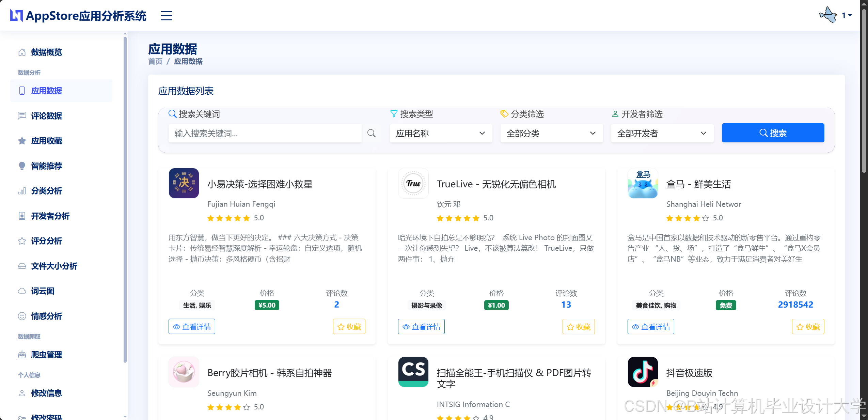Screen dimensions: 868x420
Task: Toggle the hamburger sidebar menu icon
Action: [x=166, y=16]
